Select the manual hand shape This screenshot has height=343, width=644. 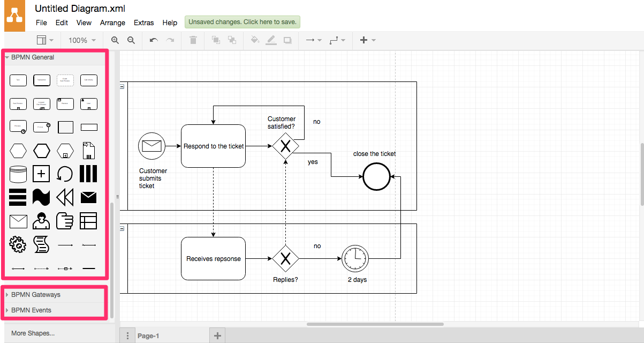[65, 221]
